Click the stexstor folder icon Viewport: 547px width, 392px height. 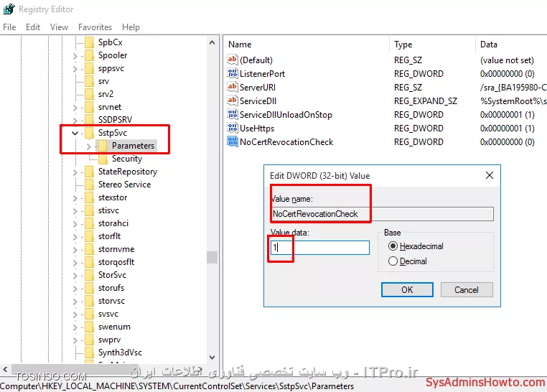click(x=90, y=197)
